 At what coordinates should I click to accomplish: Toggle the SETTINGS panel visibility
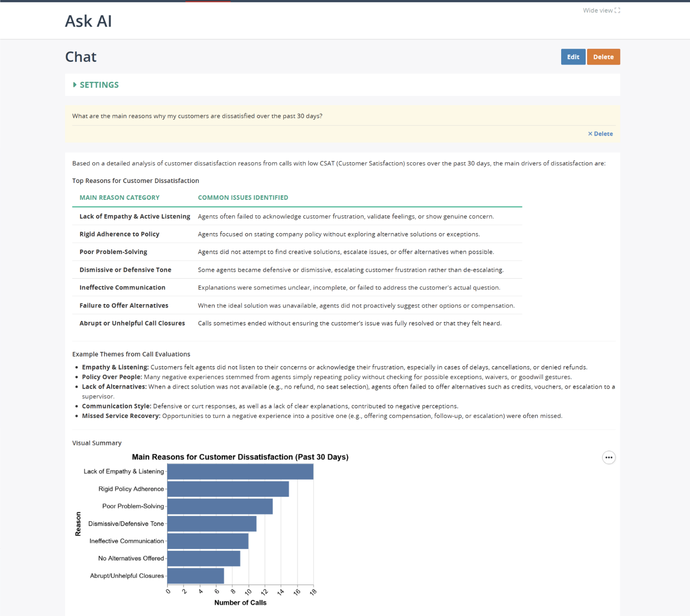(99, 85)
